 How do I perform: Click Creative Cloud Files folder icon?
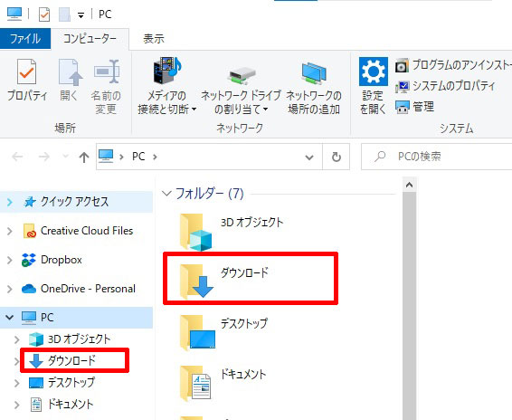29,231
